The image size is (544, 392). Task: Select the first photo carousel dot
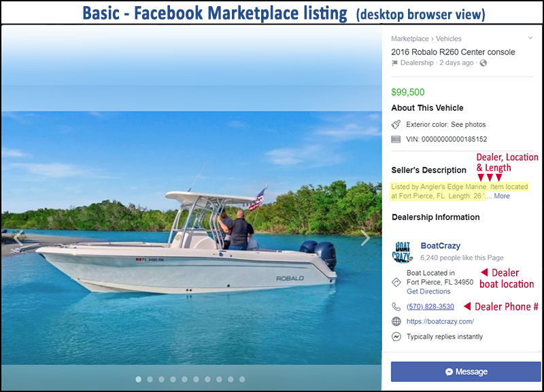click(139, 380)
